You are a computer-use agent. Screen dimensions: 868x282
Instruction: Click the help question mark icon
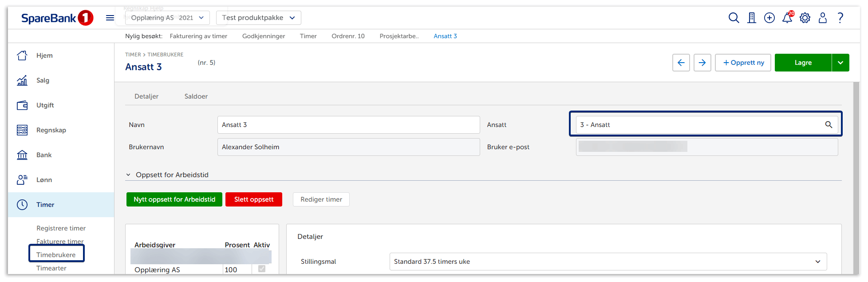coord(840,18)
